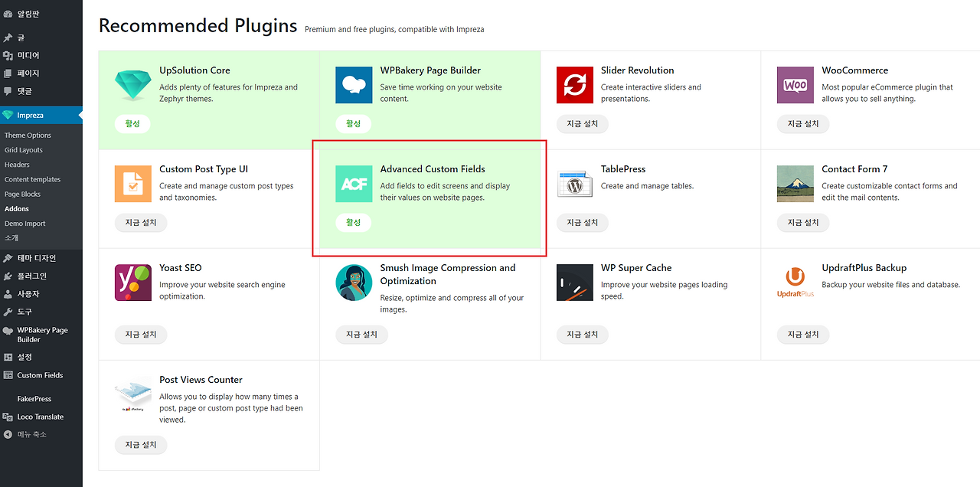Viewport: 980px width, 487px height.
Task: Install TablePress with 지금 설치
Action: click(583, 222)
